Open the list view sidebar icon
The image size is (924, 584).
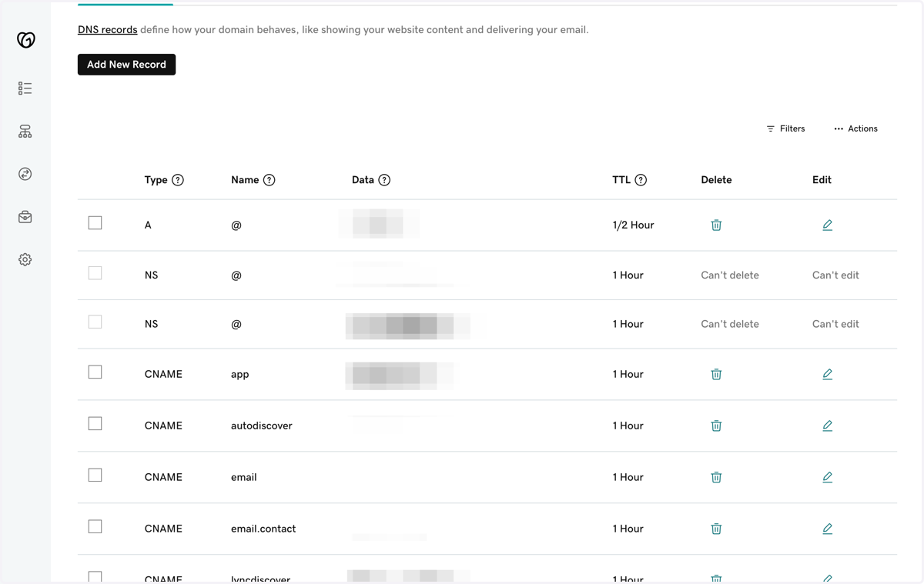coord(25,88)
